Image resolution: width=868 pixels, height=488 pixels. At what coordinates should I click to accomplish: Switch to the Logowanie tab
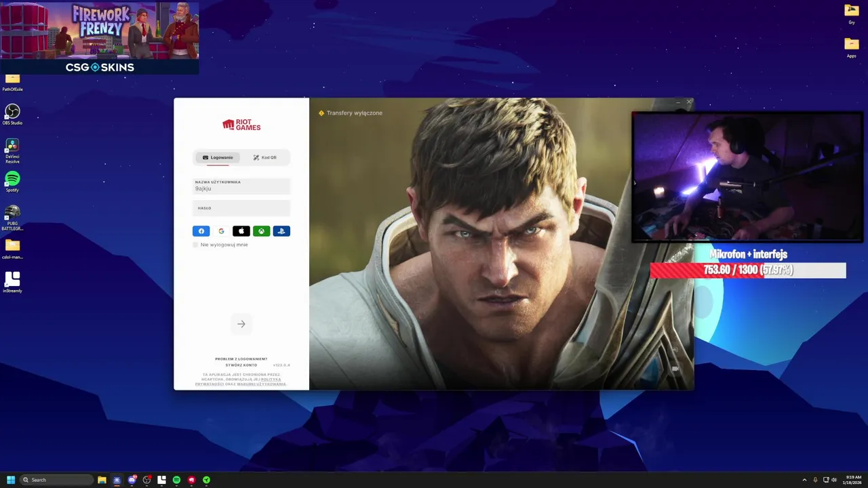pyautogui.click(x=218, y=157)
